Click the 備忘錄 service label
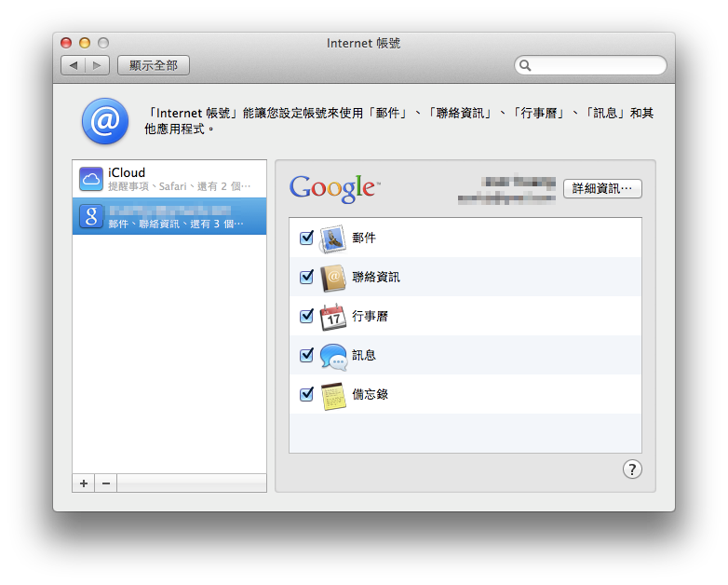The width and height of the screenshot is (728, 585). pos(370,394)
